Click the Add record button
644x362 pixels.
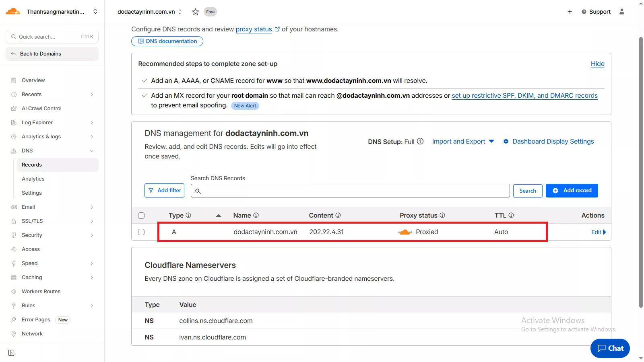pos(572,191)
